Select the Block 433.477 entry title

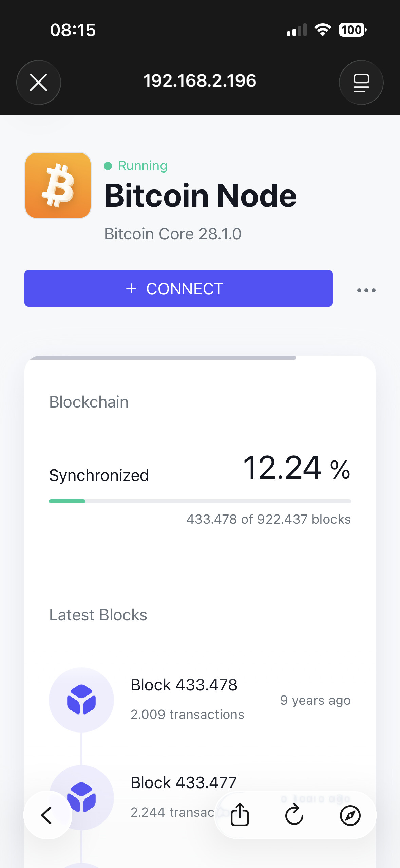coord(184,783)
